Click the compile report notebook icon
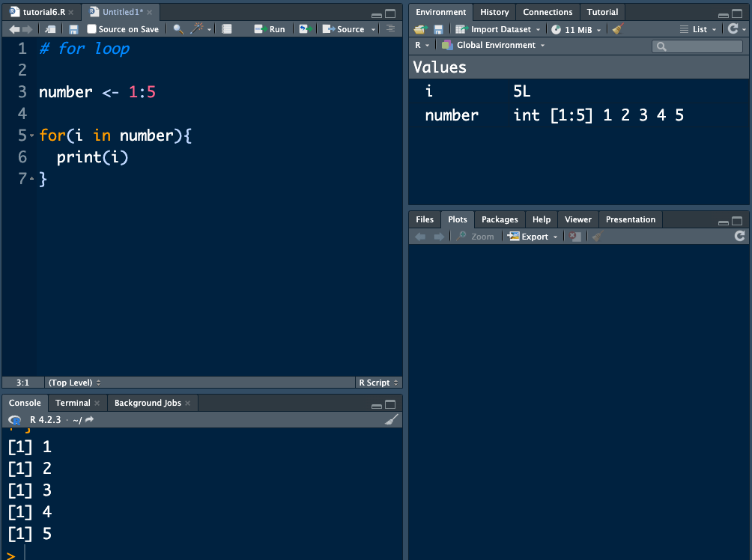 [227, 29]
